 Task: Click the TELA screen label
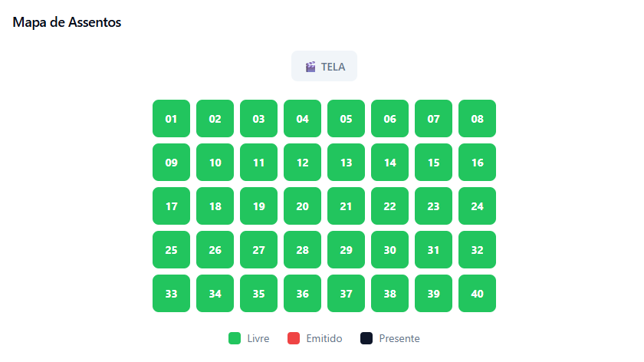tap(333, 67)
